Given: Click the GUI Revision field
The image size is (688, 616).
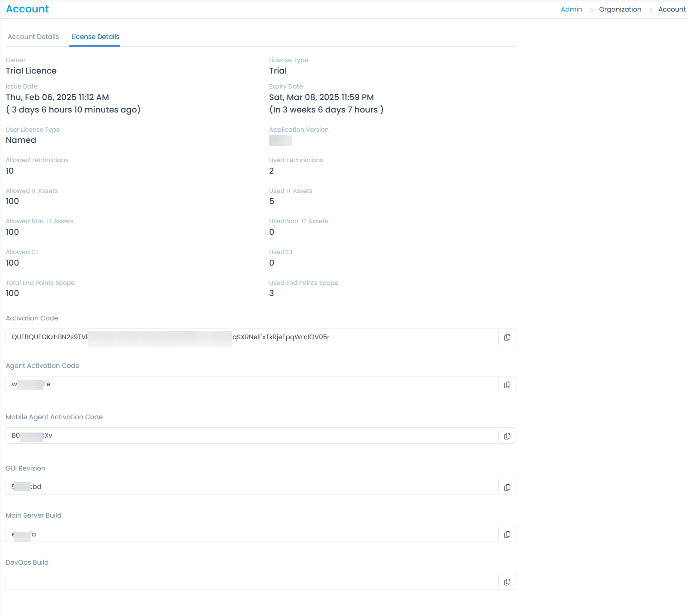Looking at the screenshot, I should (252, 487).
